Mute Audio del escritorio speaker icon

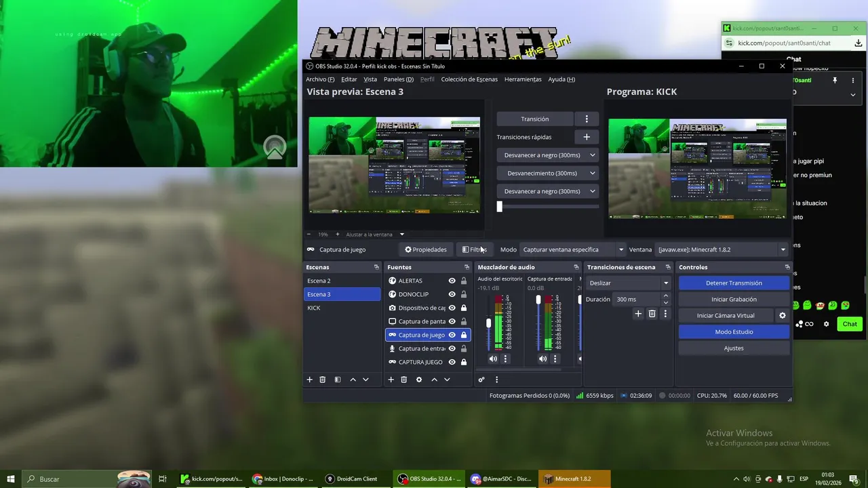(493, 359)
